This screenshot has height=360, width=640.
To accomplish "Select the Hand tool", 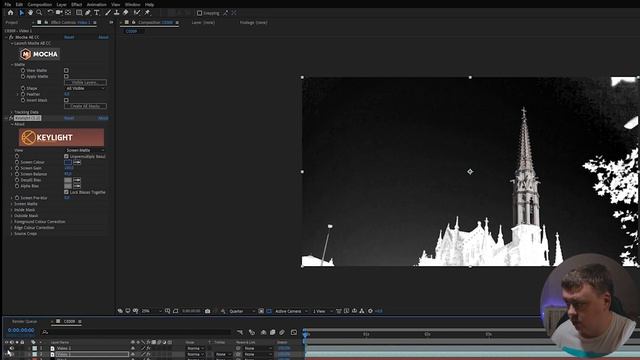I will click(30, 13).
